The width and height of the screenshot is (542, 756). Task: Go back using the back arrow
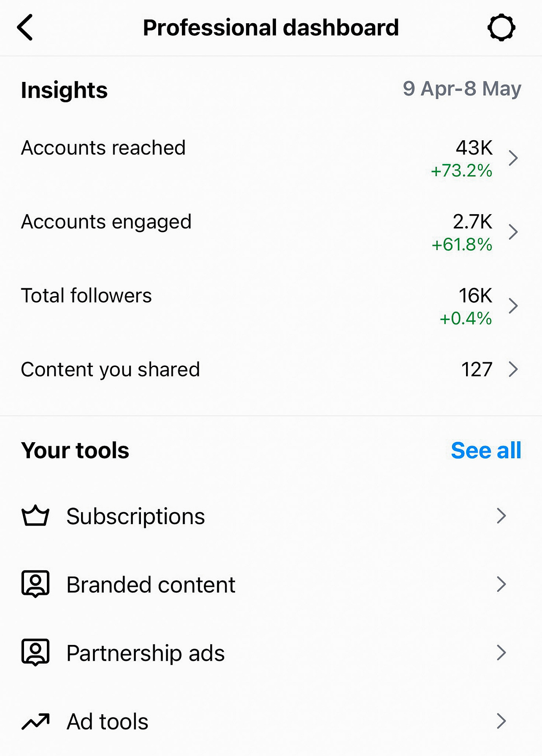(x=25, y=28)
